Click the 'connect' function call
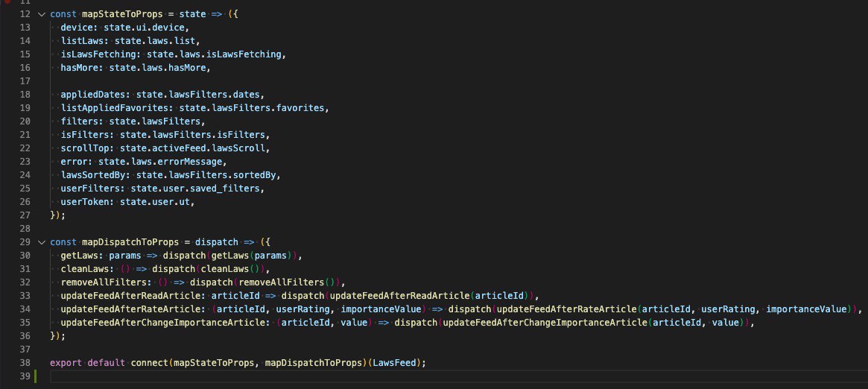Image resolution: width=868 pixels, height=389 pixels. (x=150, y=363)
